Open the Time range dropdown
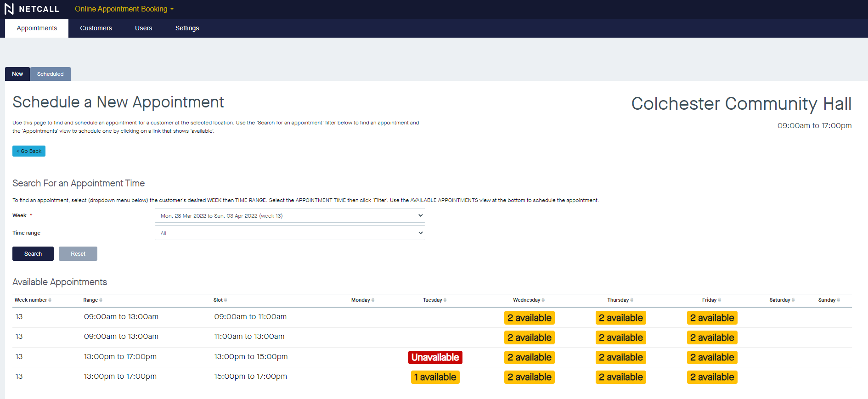The width and height of the screenshot is (868, 399). 289,233
